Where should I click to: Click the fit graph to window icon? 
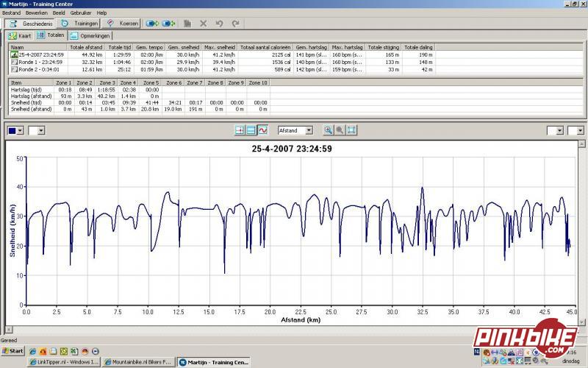[x=351, y=130]
